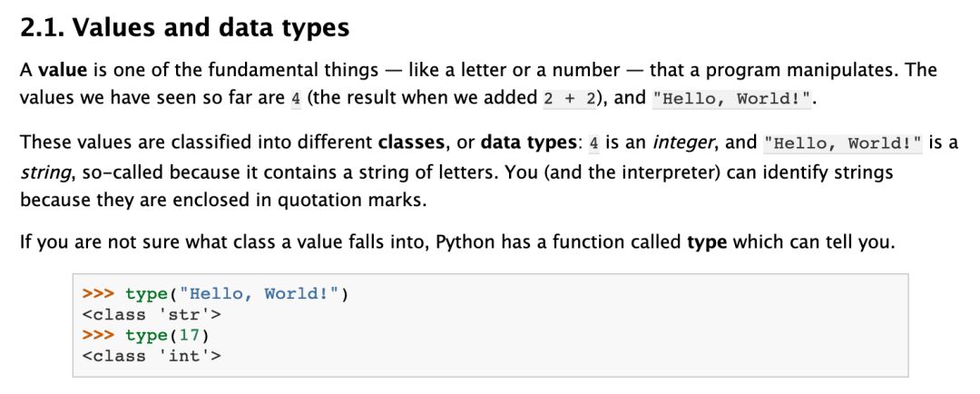Click the inline code 4 before "(the result"
This screenshot has height=394, width=980.
click(x=295, y=98)
